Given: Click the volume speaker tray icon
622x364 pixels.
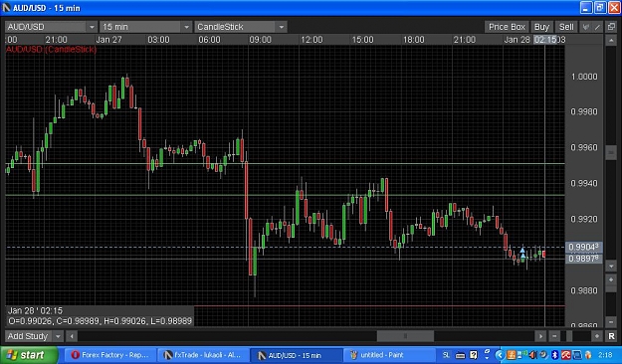Looking at the screenshot, I should click(532, 355).
